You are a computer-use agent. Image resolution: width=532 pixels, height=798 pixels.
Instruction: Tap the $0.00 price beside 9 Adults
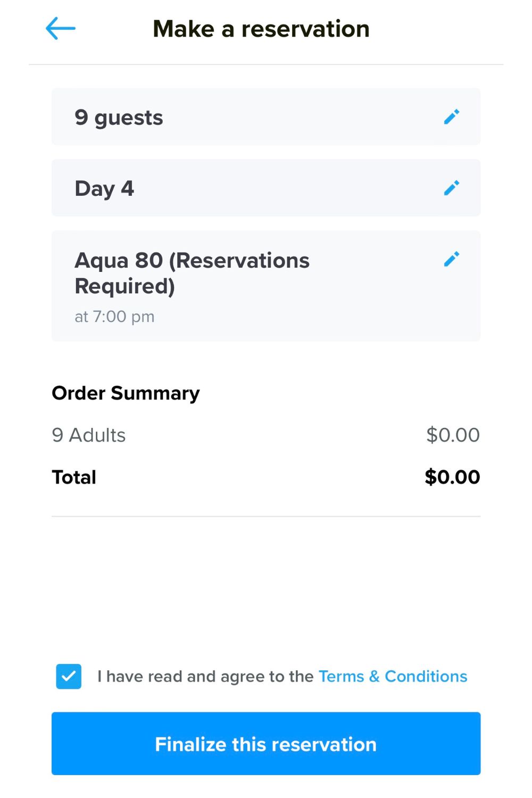tap(453, 435)
